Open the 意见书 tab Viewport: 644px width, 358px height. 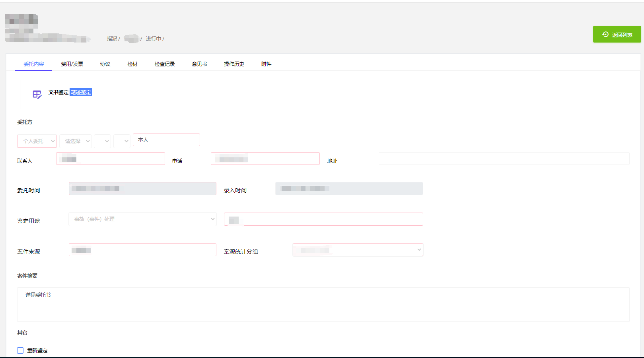click(199, 64)
